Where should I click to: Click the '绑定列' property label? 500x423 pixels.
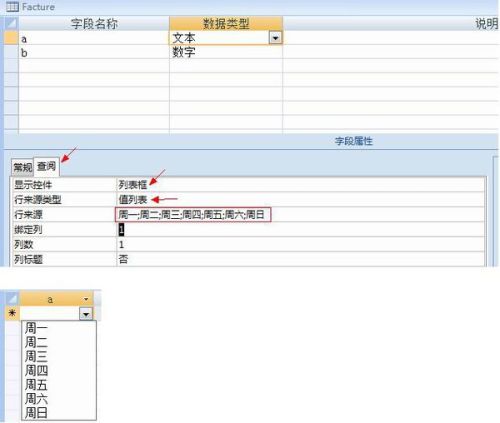(x=28, y=230)
